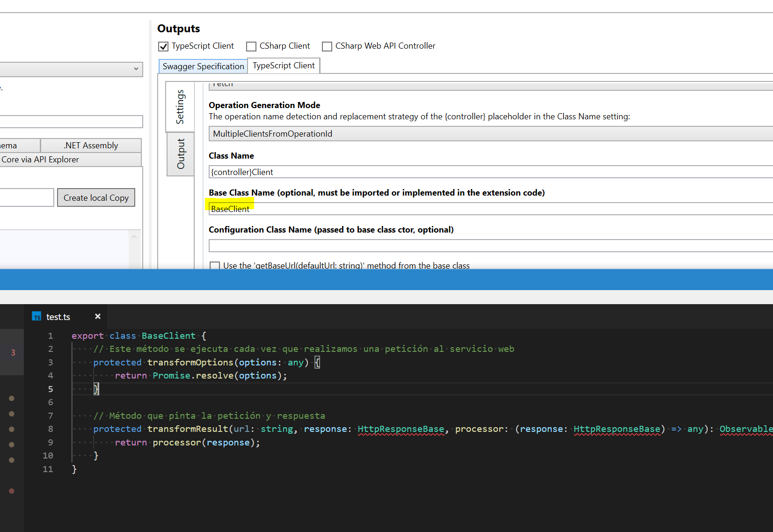Viewport: 773px width, 532px height.
Task: Open the combo box in the top-left panel
Action: tap(136, 69)
